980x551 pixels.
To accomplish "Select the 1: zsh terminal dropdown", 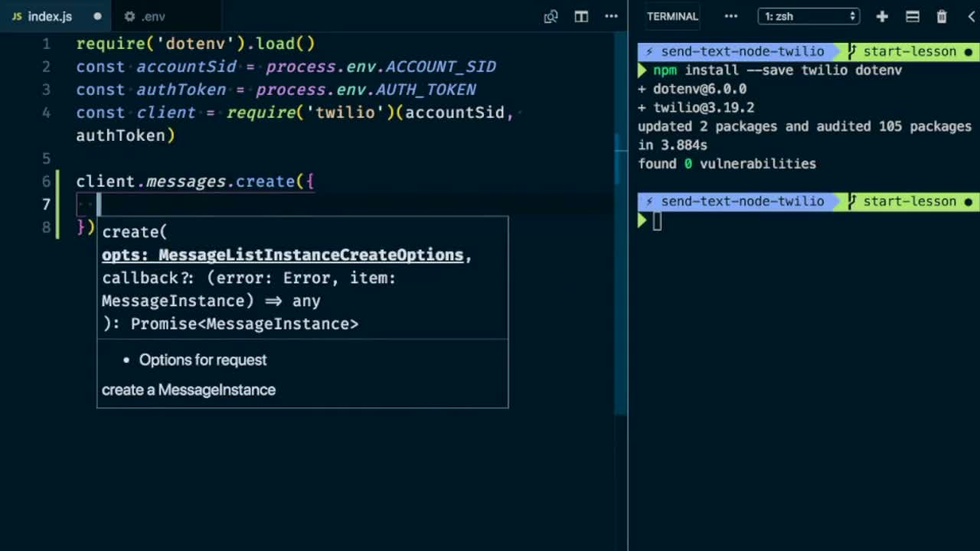I will coord(808,16).
